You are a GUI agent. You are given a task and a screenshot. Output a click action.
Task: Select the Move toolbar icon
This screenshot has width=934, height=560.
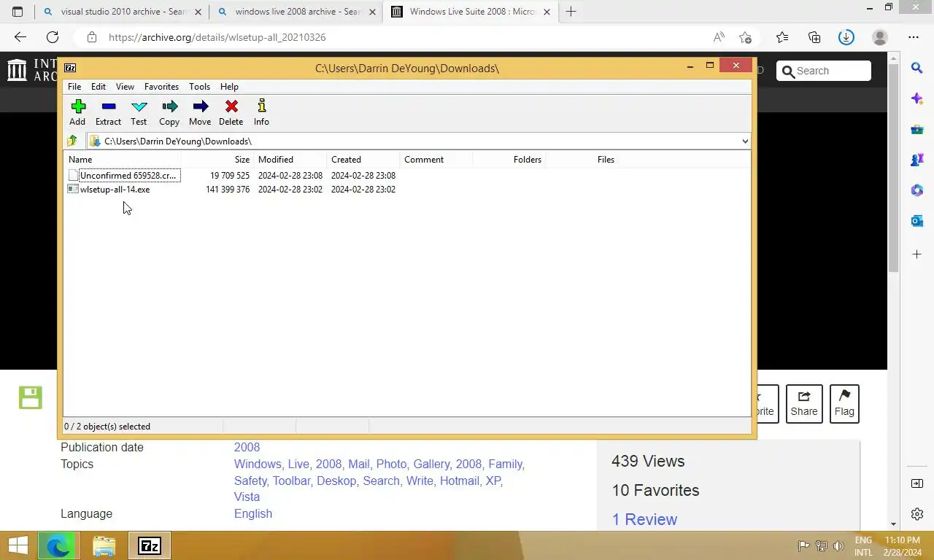[200, 112]
